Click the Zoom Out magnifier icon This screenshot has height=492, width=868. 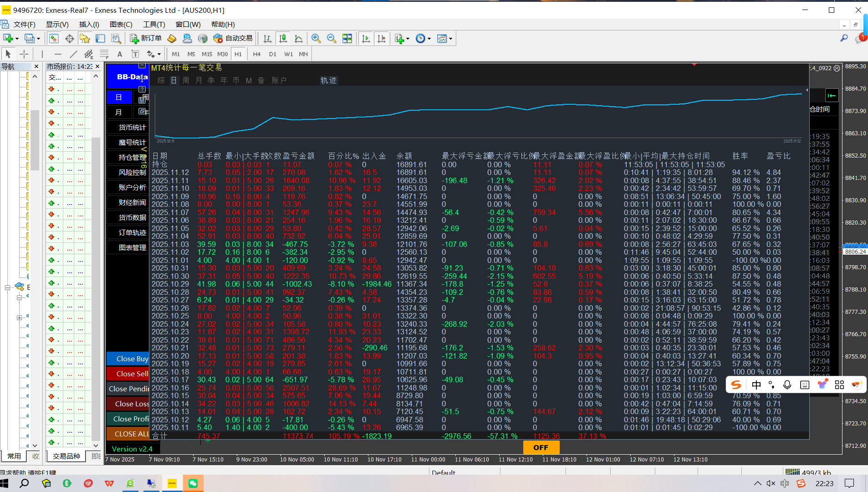(x=332, y=39)
